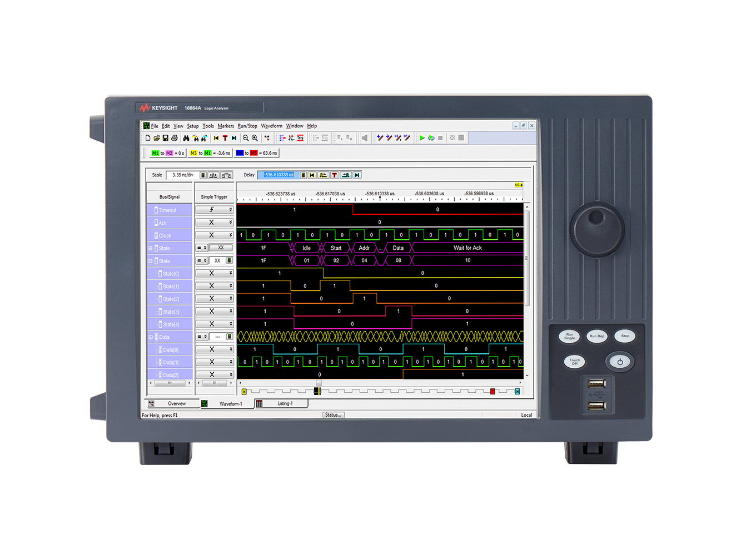
Task: Click the Save toolbar icon
Action: pos(166,137)
